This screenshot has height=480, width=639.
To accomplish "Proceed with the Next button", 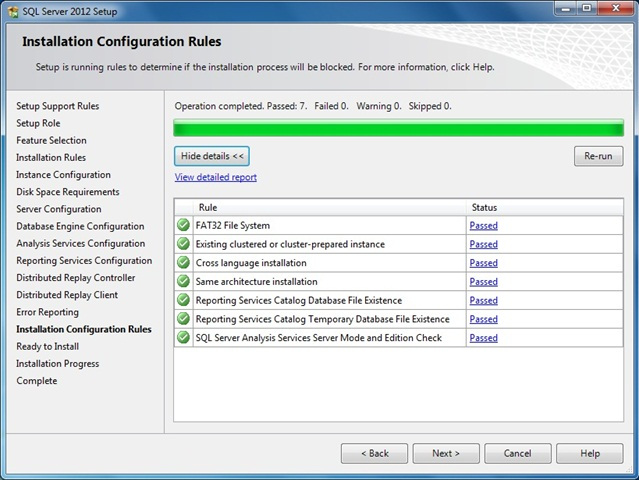I will tap(446, 453).
